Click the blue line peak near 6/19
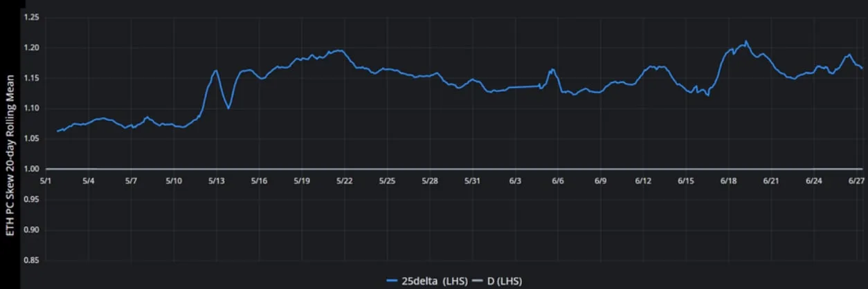The height and width of the screenshot is (289, 868). 745,41
